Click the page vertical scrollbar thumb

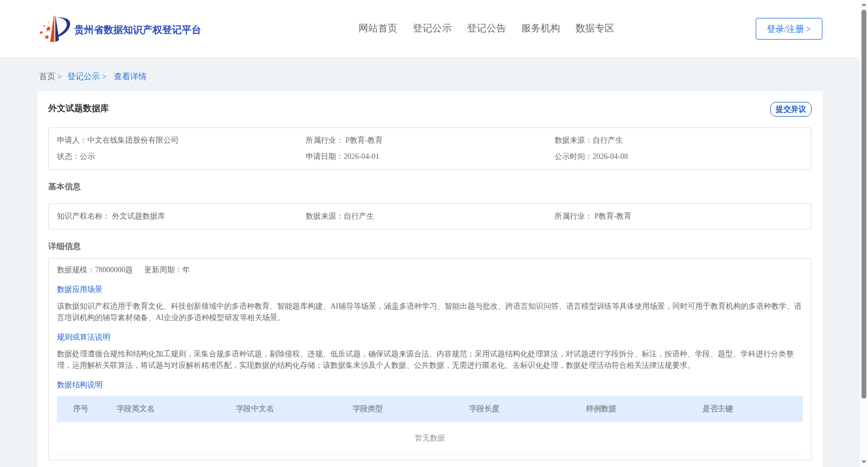point(864,204)
